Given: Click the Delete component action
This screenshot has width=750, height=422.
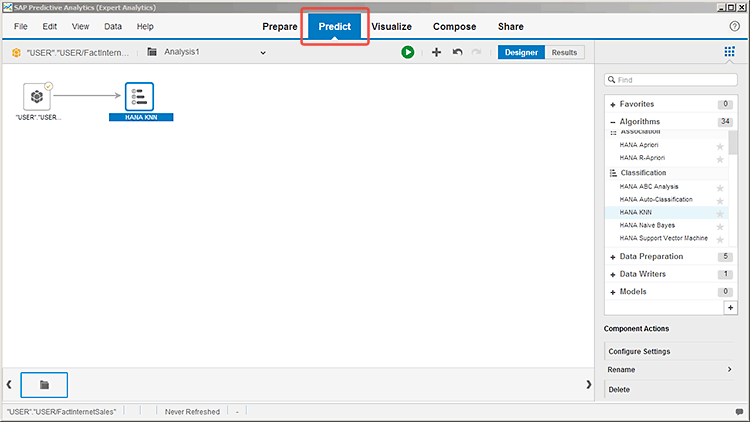Looking at the screenshot, I should (619, 389).
